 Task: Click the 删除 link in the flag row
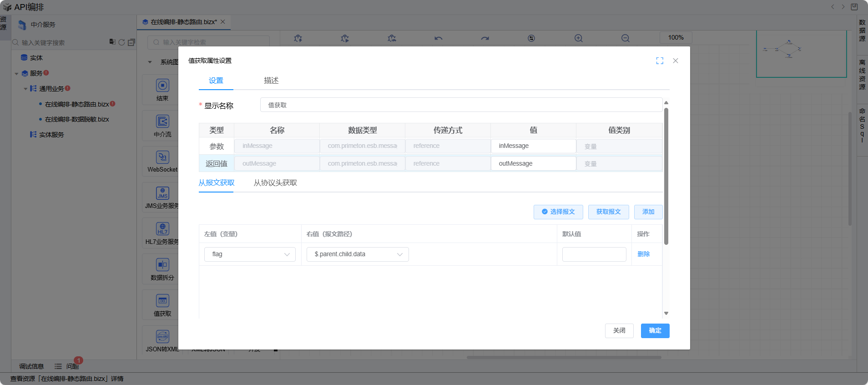[643, 254]
